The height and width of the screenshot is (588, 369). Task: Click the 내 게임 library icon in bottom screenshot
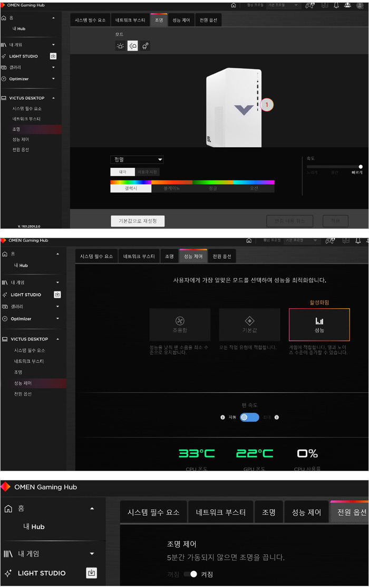[8, 554]
